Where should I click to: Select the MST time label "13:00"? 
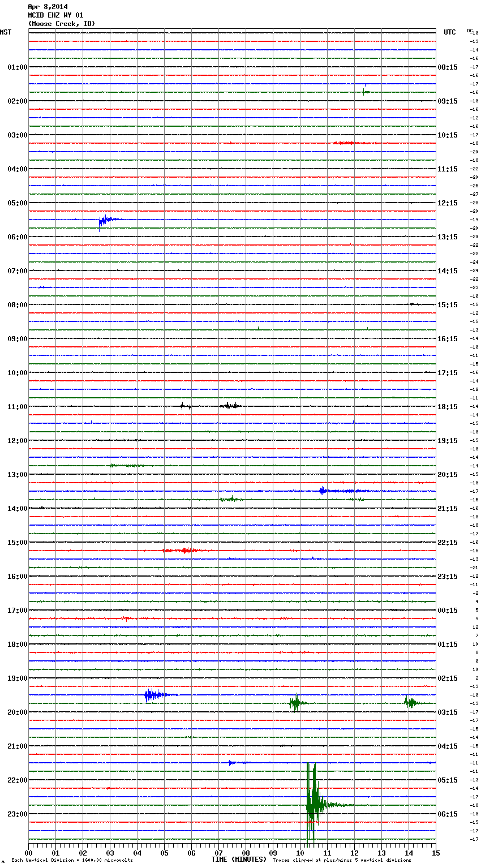[18, 475]
